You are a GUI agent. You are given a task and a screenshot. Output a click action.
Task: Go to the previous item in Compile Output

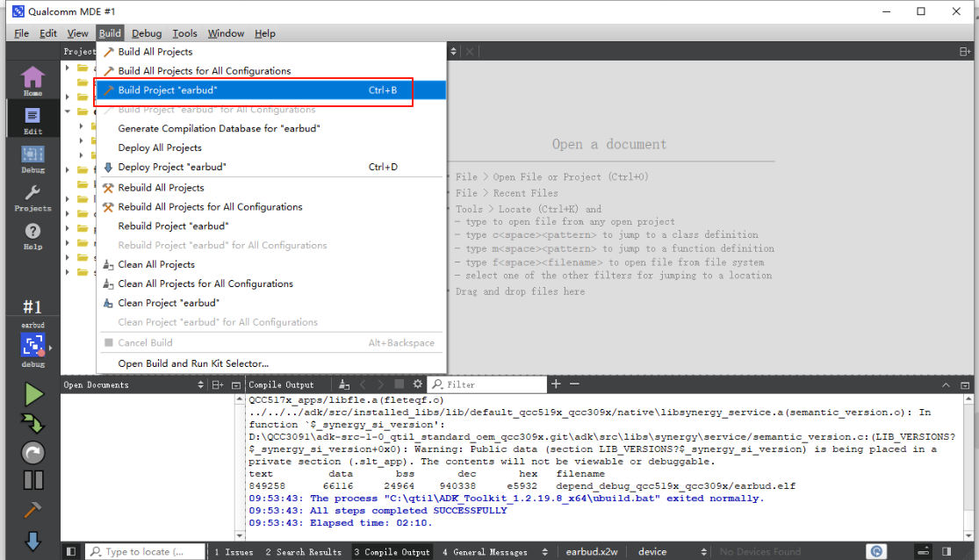(364, 384)
